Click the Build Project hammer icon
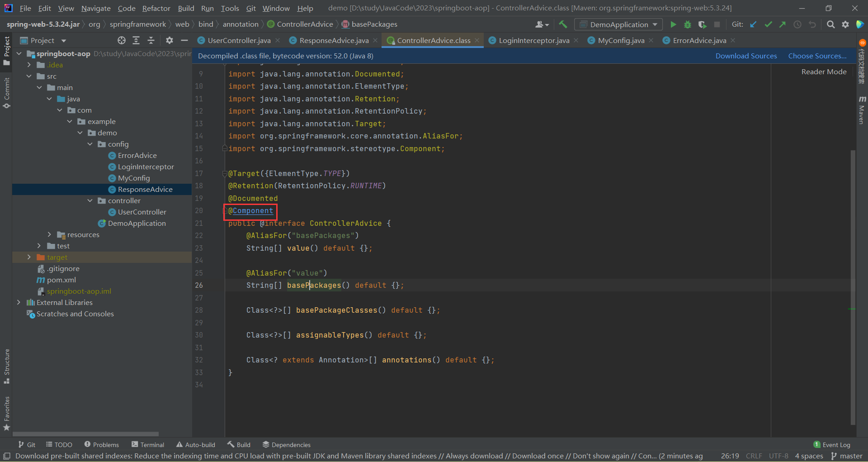This screenshot has height=462, width=868. pyautogui.click(x=563, y=24)
